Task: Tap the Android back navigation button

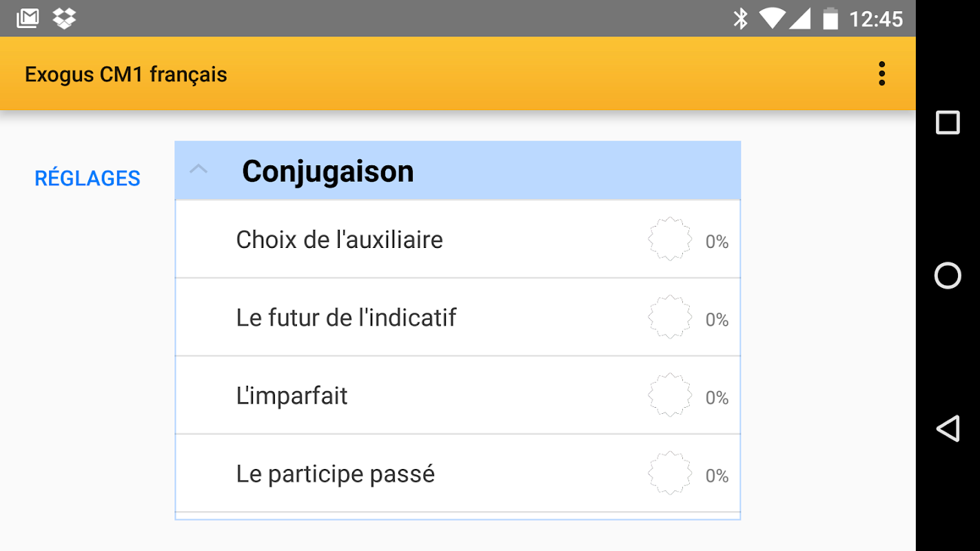Action: point(948,428)
